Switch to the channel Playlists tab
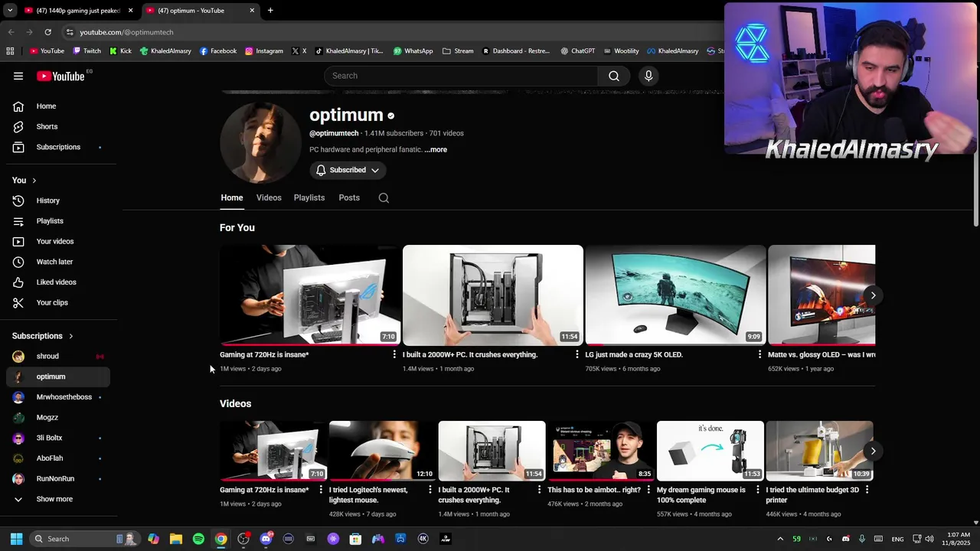The image size is (980, 551). pyautogui.click(x=309, y=197)
